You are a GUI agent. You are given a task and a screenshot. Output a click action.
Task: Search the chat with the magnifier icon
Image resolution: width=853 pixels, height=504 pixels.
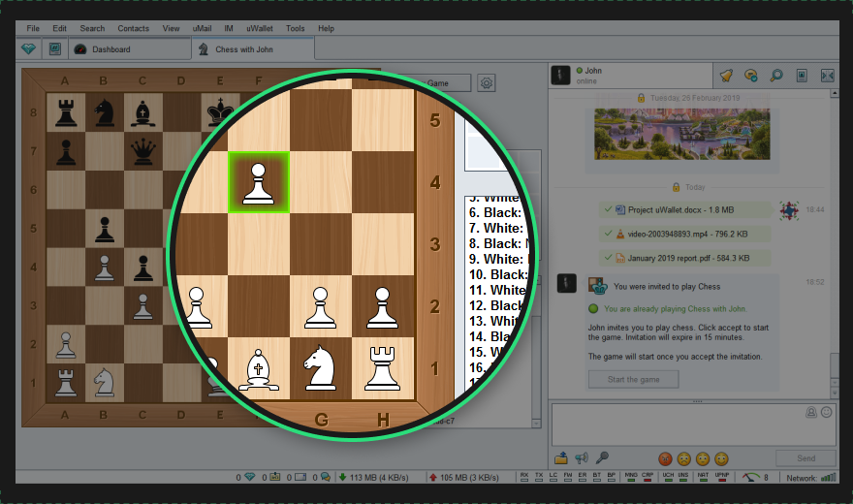tap(776, 76)
